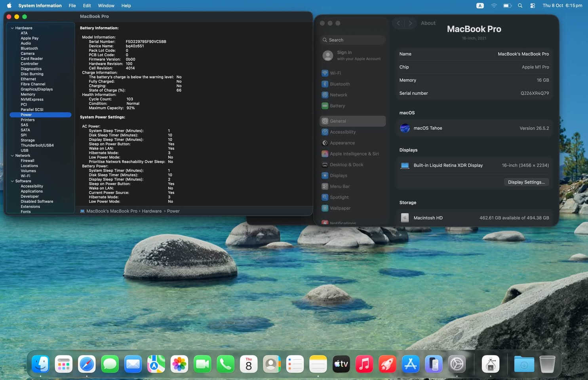Viewport: 588px width, 380px height.
Task: Open Control Centre in menu bar
Action: [x=533, y=6]
